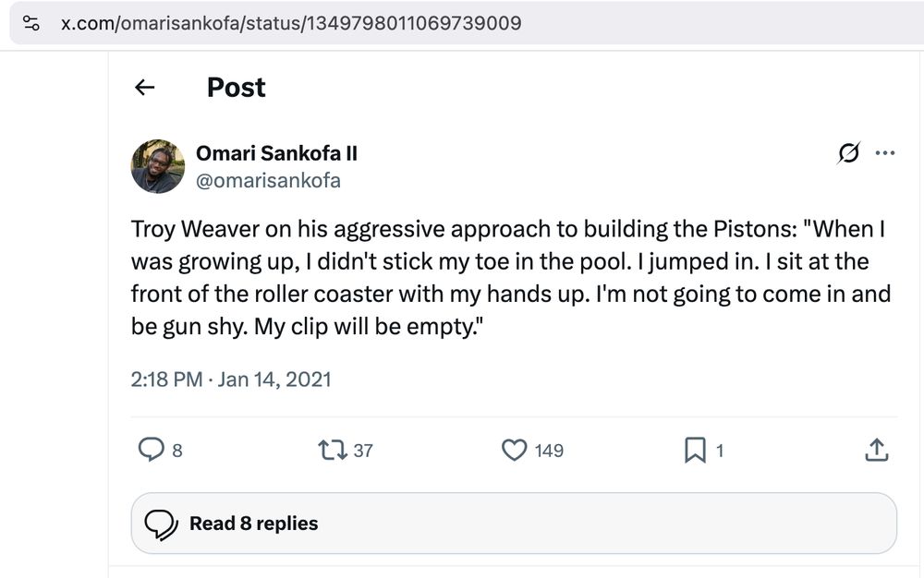
Task: Click the replies icon beside Read 8 replies
Action: (162, 524)
